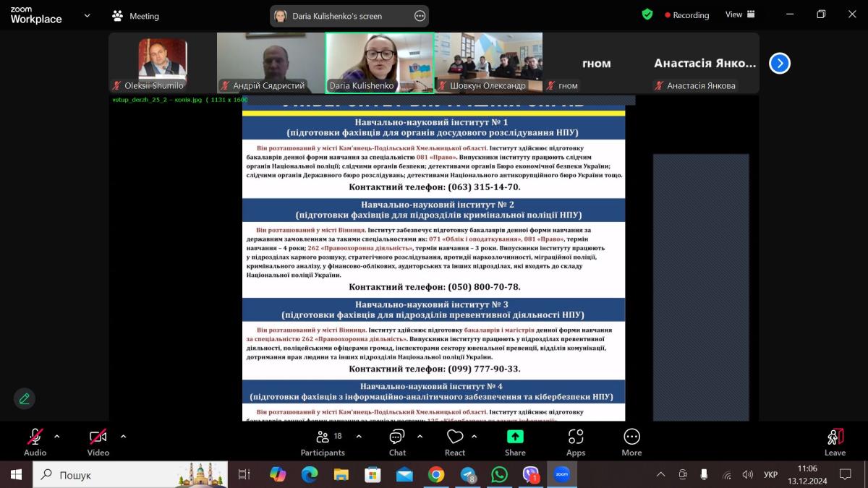Viewport: 868px width, 488px height.
Task: Expand the Zoom Workplace dropdown chevron
Action: point(88,15)
